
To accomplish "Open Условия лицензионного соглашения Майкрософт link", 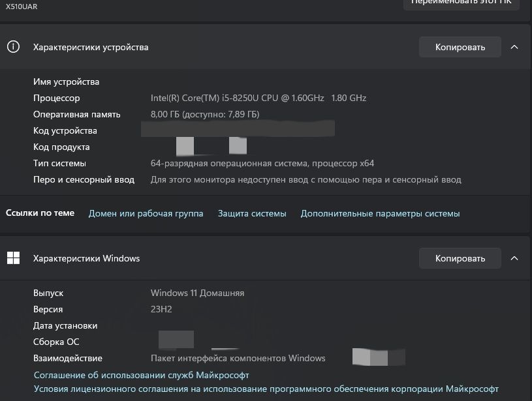I will (x=266, y=389).
